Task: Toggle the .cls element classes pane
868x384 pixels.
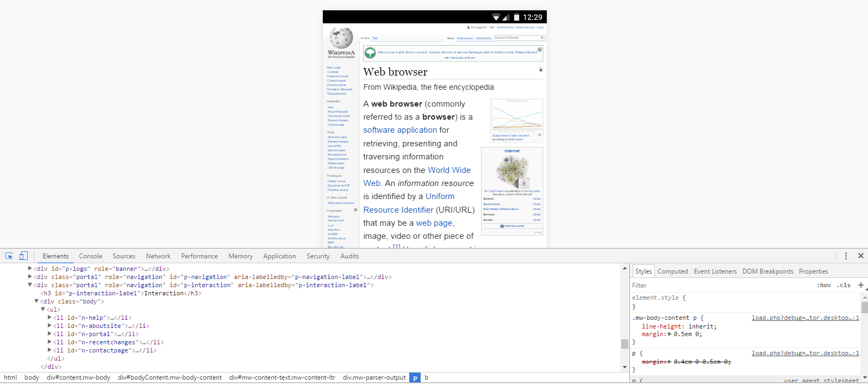Action: pyautogui.click(x=844, y=285)
